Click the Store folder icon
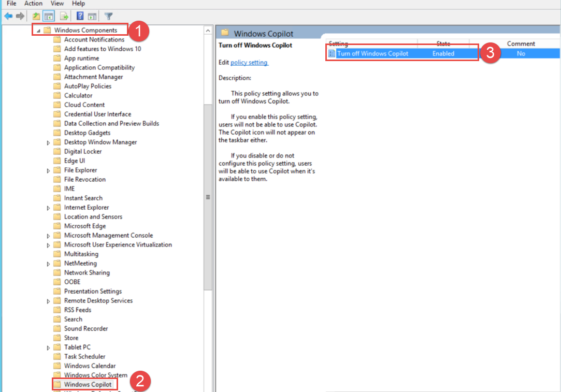Screen dimensions: 561x392 57,338
